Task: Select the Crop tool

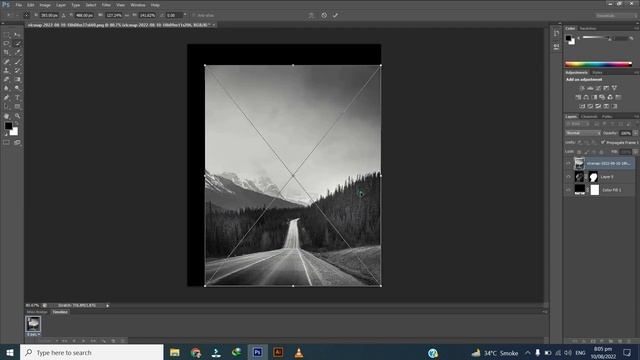Action: pos(7,53)
